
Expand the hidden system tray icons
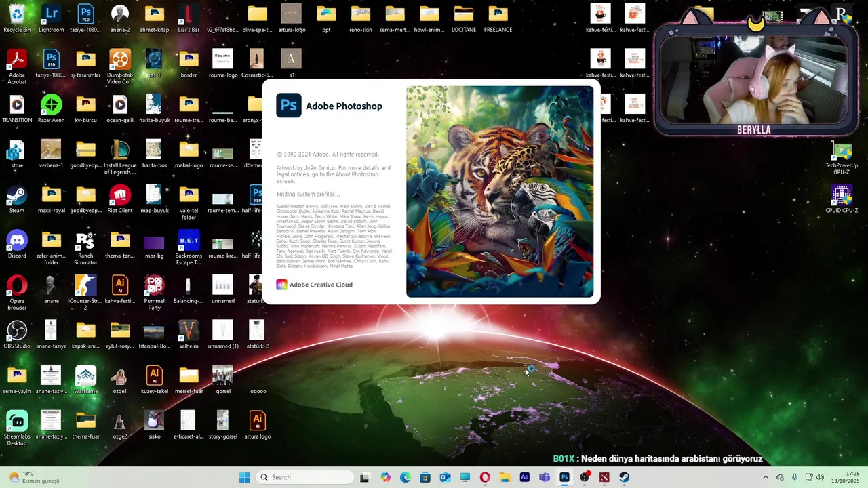(766, 477)
